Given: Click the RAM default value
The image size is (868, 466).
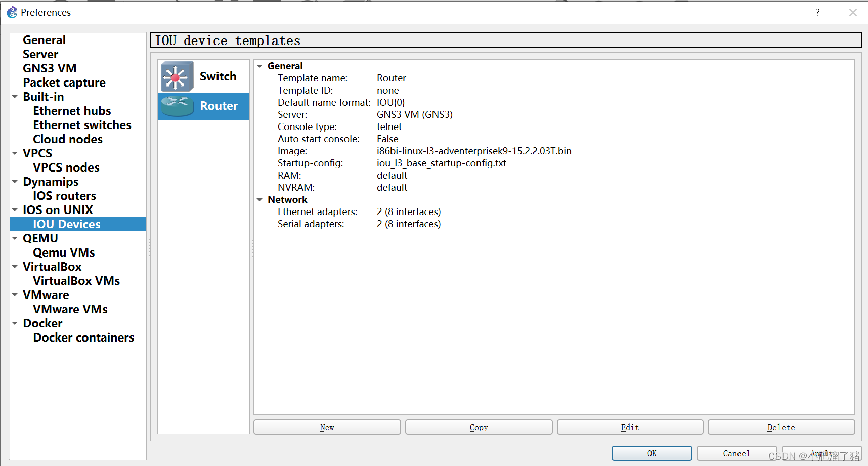Looking at the screenshot, I should click(x=392, y=176).
